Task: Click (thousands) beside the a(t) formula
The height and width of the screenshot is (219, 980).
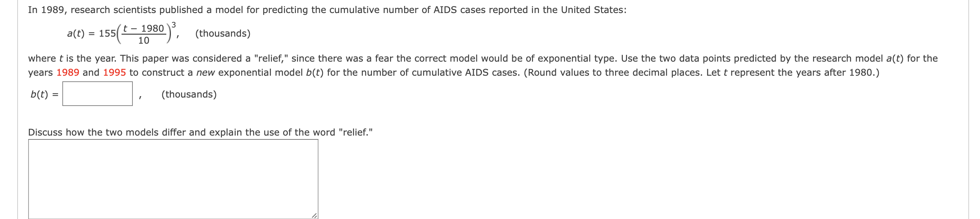Action: point(223,34)
